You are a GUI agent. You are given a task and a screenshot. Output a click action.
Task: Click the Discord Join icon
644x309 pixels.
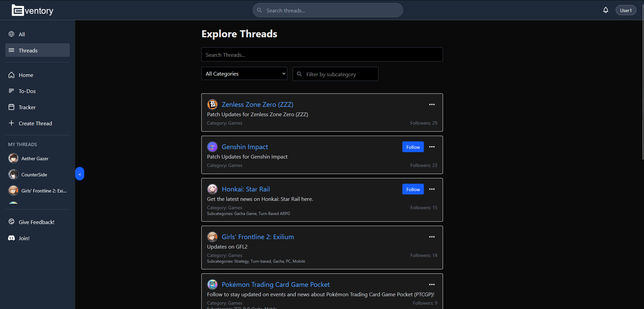tap(11, 238)
